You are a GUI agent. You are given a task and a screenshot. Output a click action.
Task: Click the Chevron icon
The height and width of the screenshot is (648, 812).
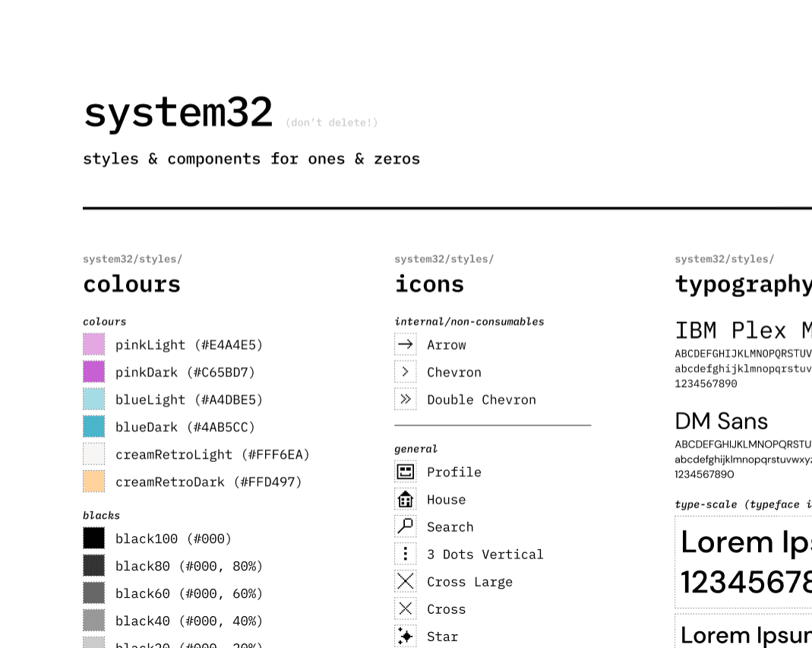(406, 371)
